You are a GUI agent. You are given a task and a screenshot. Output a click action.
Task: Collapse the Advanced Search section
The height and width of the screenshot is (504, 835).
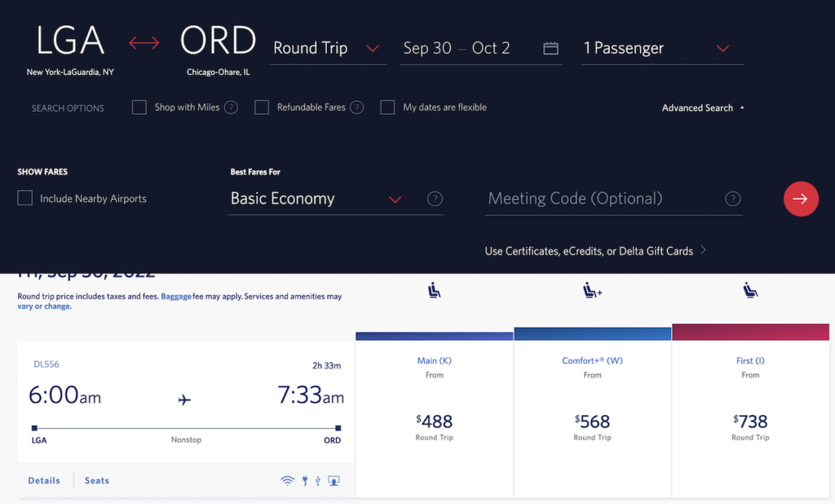702,108
